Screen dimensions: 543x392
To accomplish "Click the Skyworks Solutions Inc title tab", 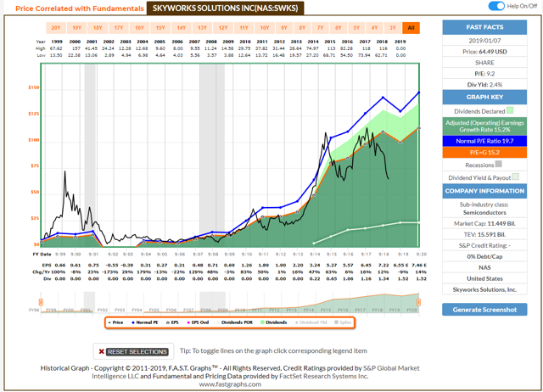I will point(225,8).
